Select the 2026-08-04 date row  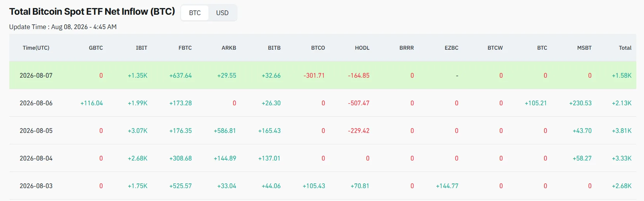point(323,158)
